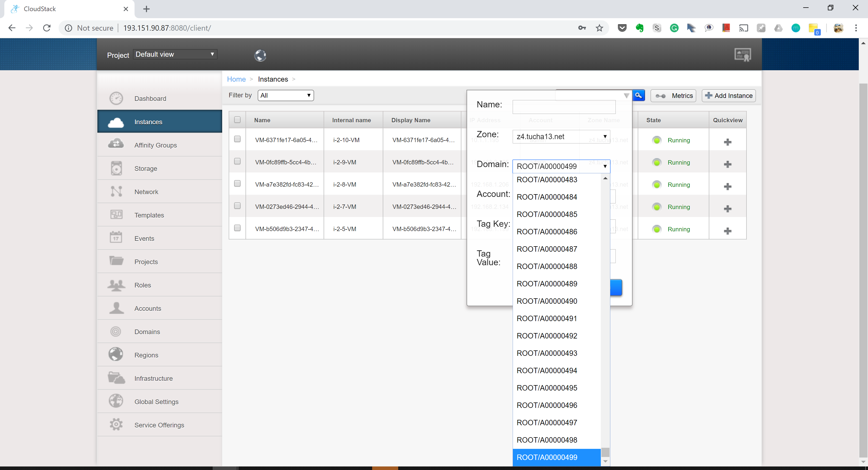This screenshot has height=470, width=868.
Task: Check the VM-0fc89ffb row checkbox
Action: tap(237, 161)
